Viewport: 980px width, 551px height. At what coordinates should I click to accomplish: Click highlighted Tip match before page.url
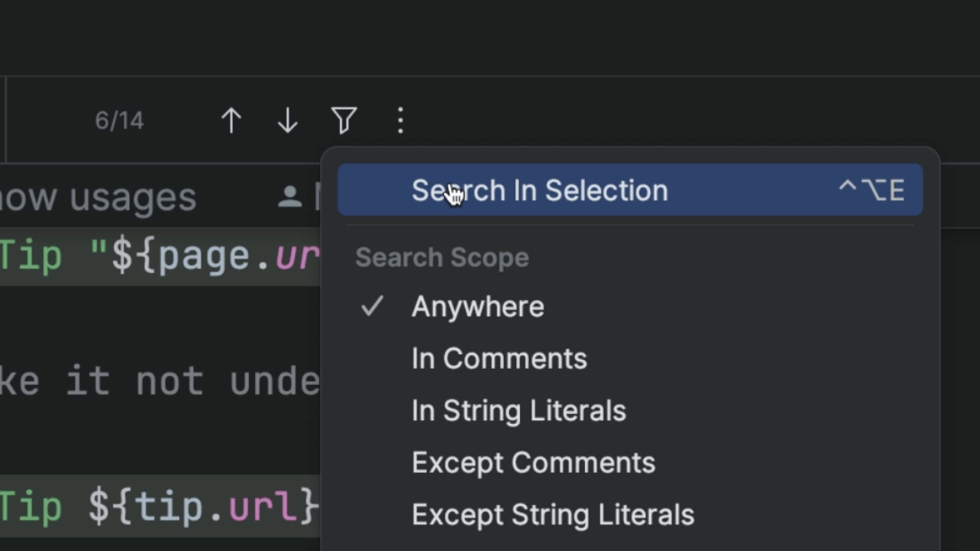31,256
